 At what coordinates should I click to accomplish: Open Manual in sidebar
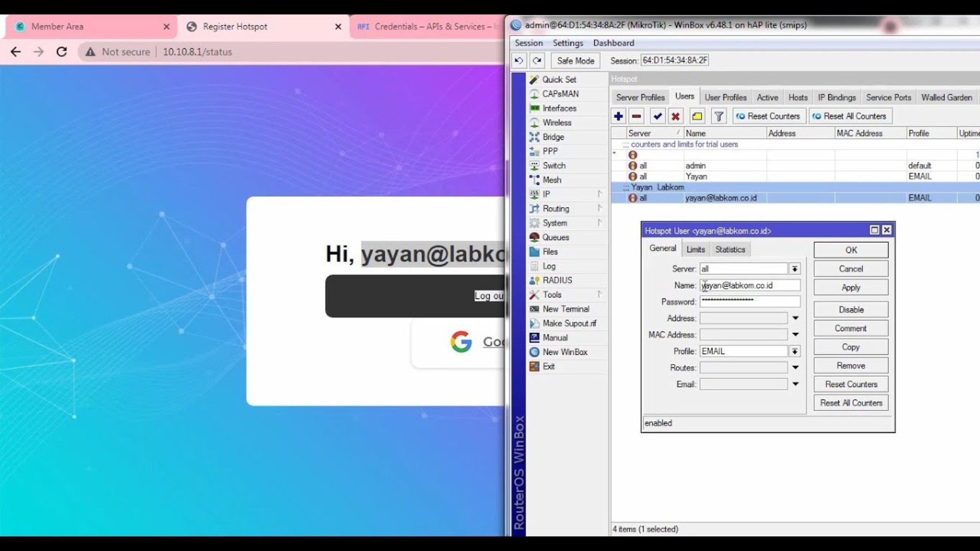pyautogui.click(x=555, y=338)
